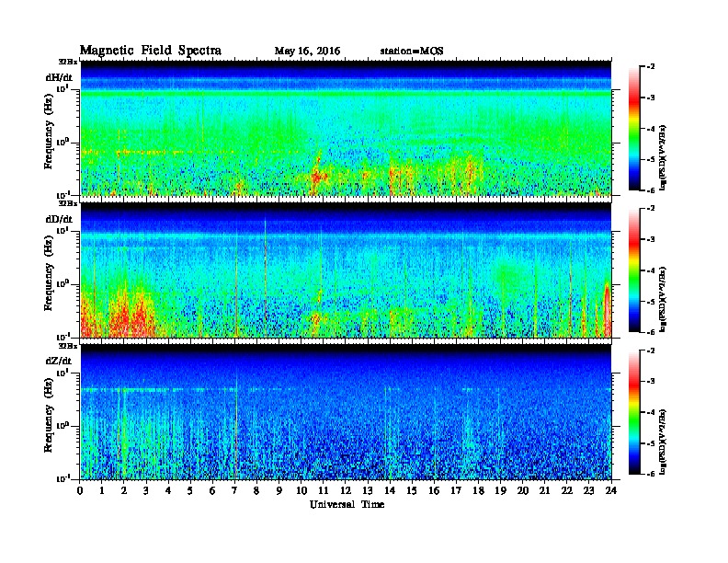Click hour tick label "20" on time axis
The image size is (728, 563).
tap(523, 490)
